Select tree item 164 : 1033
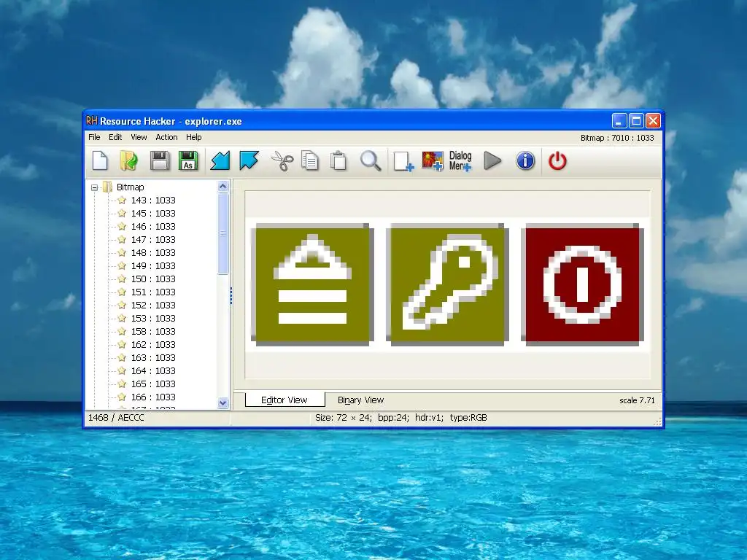747x560 pixels. point(153,370)
